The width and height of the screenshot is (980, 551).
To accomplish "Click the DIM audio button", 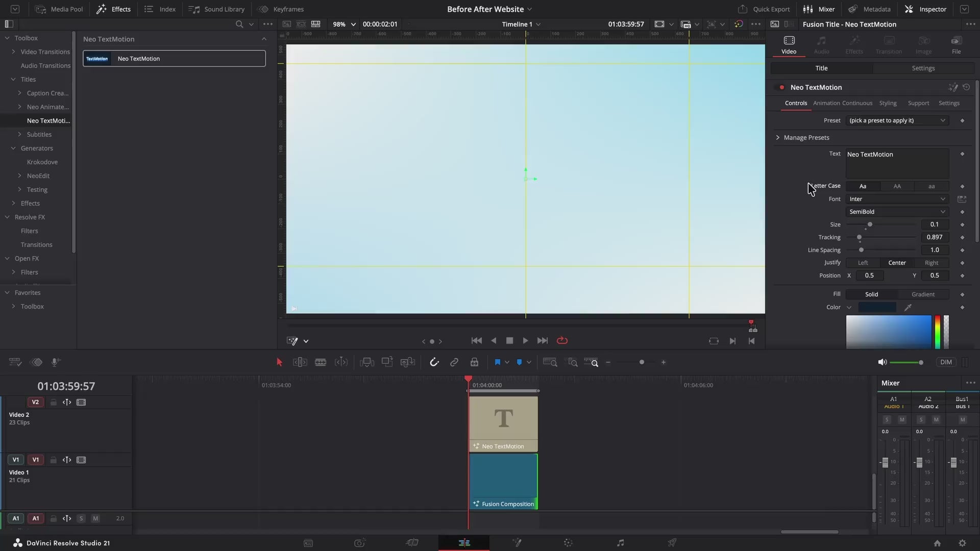I will point(946,362).
